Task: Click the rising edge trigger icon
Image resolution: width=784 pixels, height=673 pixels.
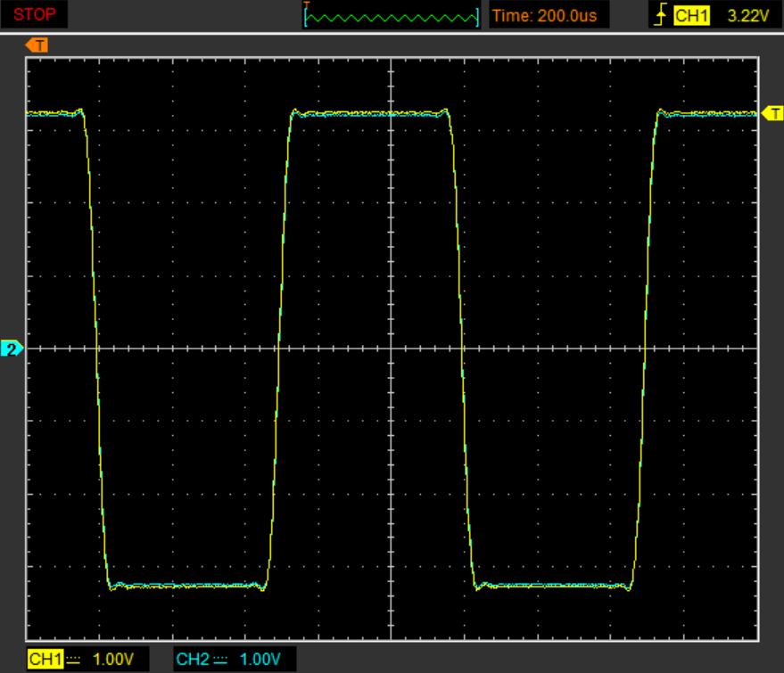Action: [661, 14]
